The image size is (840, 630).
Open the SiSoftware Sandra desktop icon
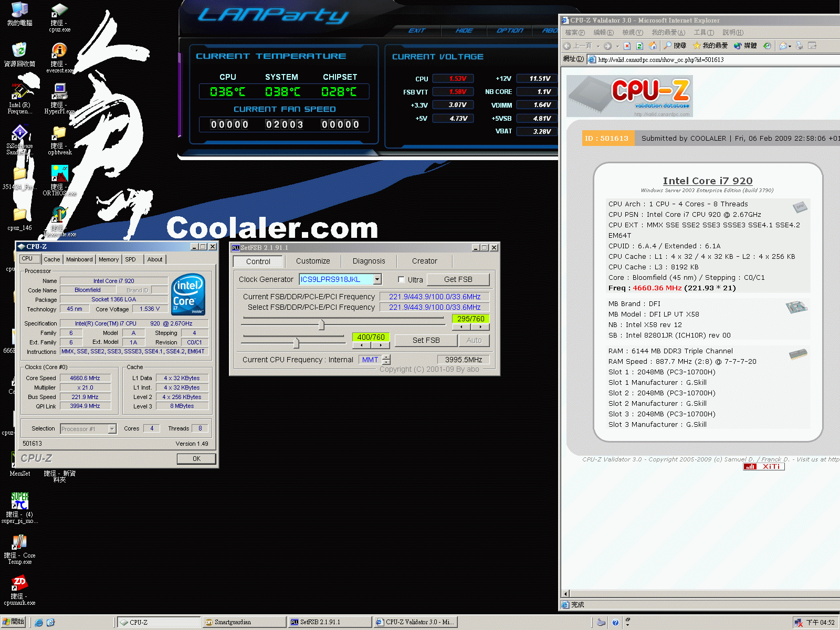(19, 140)
